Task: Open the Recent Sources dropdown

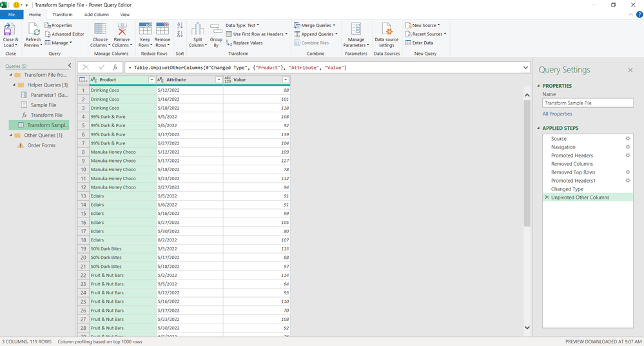Action: (x=426, y=34)
